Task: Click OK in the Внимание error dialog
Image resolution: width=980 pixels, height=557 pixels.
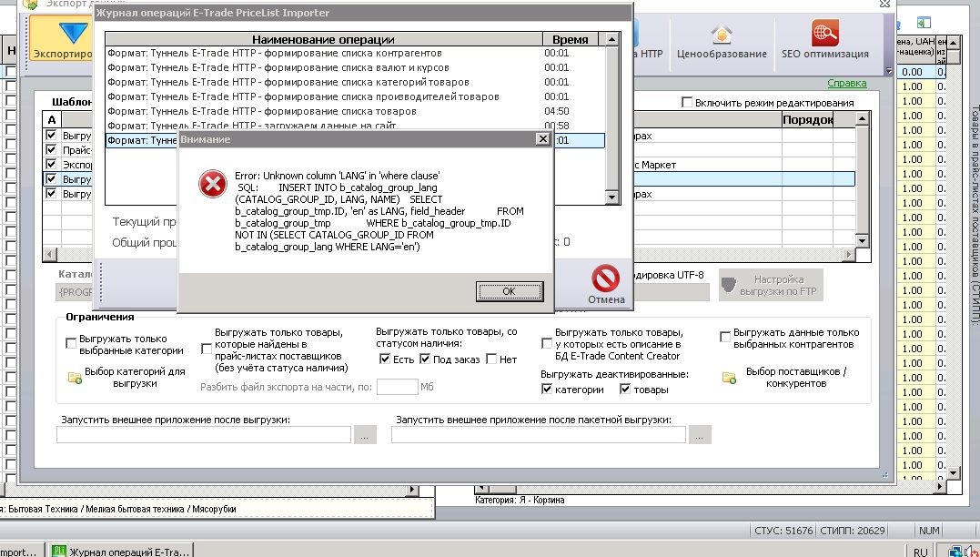Action: coord(509,290)
